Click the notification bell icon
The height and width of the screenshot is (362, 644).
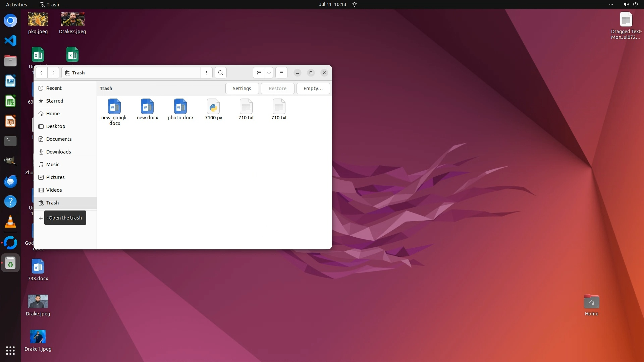pos(355,4)
